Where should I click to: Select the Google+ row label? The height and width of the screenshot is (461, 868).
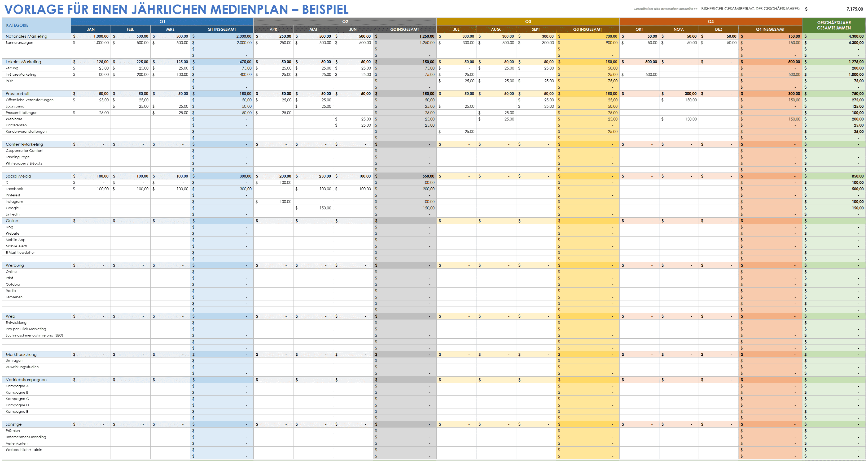tap(13, 208)
